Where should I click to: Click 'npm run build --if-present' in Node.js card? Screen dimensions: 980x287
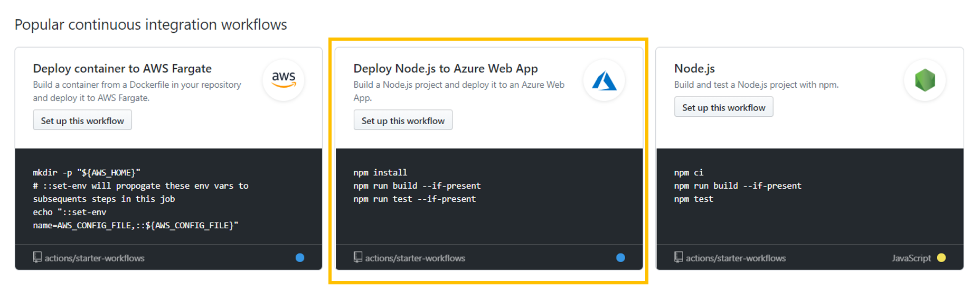738,186
